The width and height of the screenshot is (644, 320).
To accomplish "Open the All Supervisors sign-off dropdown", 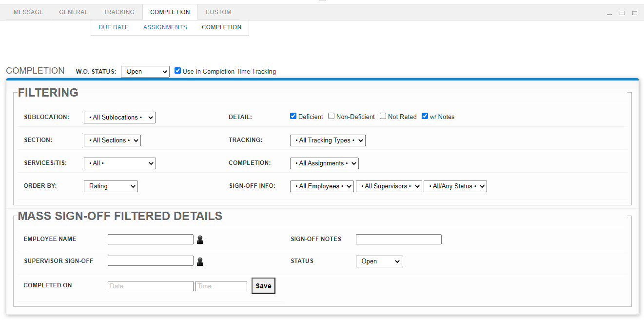I will coord(389,186).
